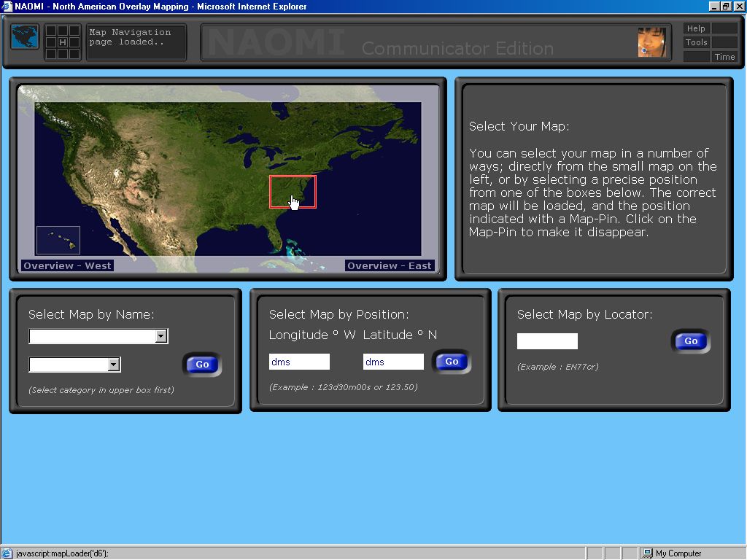The height and width of the screenshot is (560, 747).
Task: Restore down the Internet Explorer window
Action: 726,6
